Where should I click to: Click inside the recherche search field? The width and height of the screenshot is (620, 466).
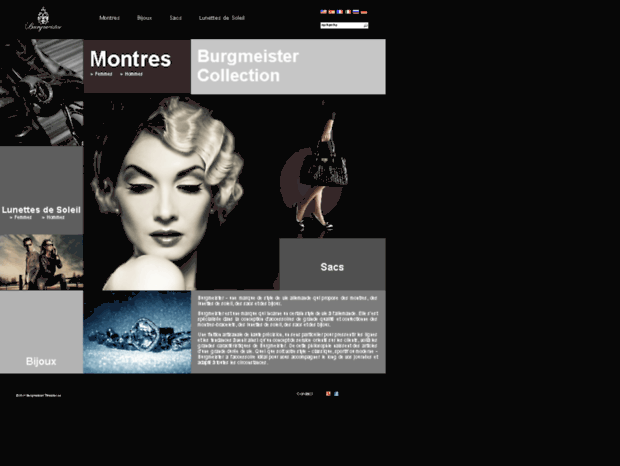(x=342, y=26)
